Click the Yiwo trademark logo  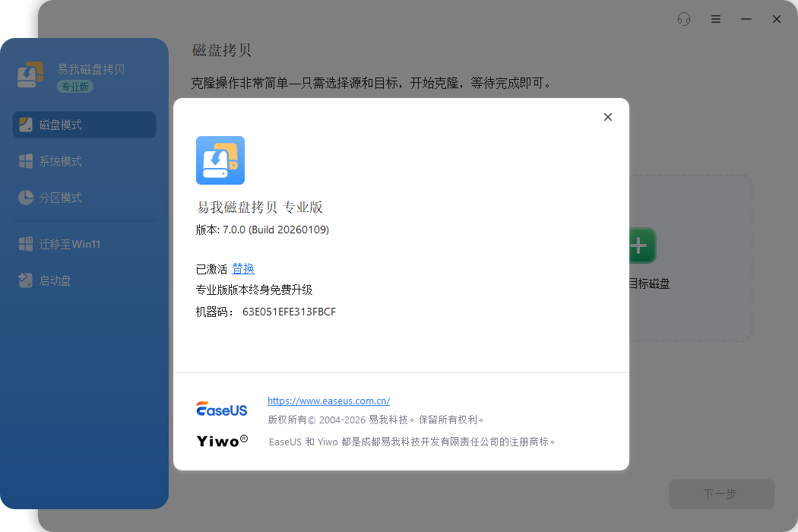(222, 441)
